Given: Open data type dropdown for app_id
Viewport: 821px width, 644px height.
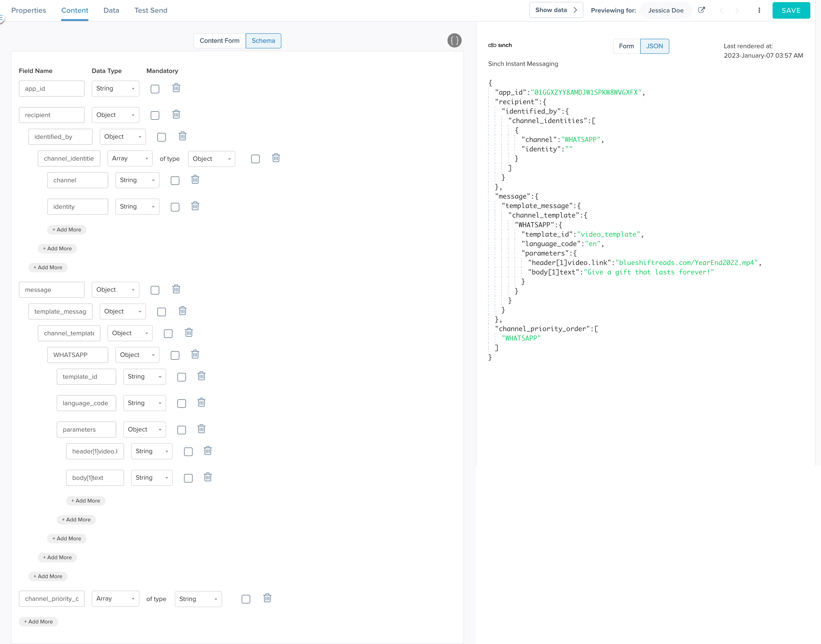Looking at the screenshot, I should [x=115, y=89].
